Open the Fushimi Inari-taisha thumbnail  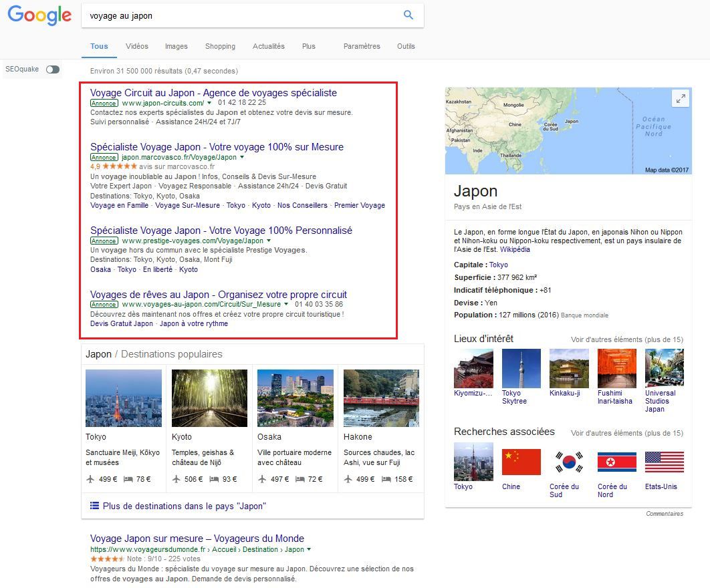[x=616, y=368]
